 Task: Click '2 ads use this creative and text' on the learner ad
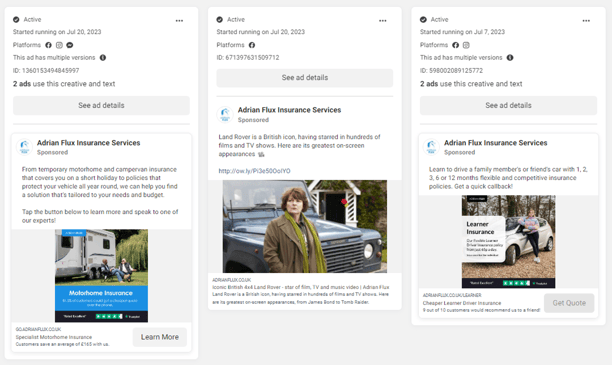click(x=471, y=84)
